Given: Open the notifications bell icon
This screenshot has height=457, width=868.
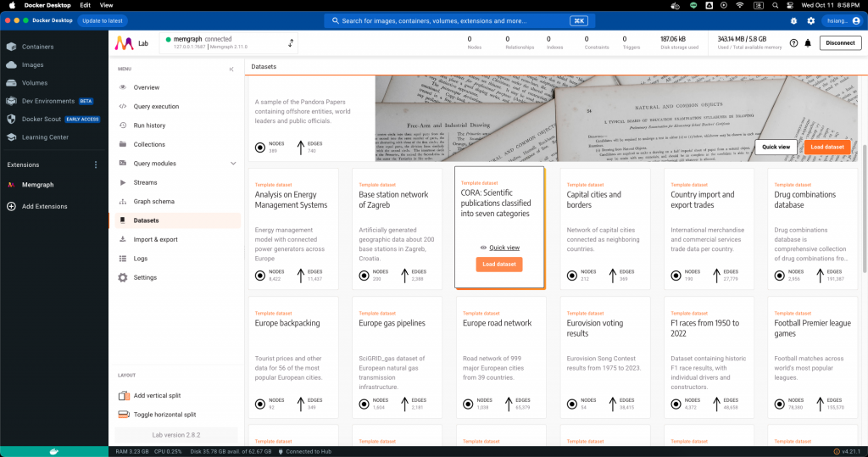Looking at the screenshot, I should (808, 43).
